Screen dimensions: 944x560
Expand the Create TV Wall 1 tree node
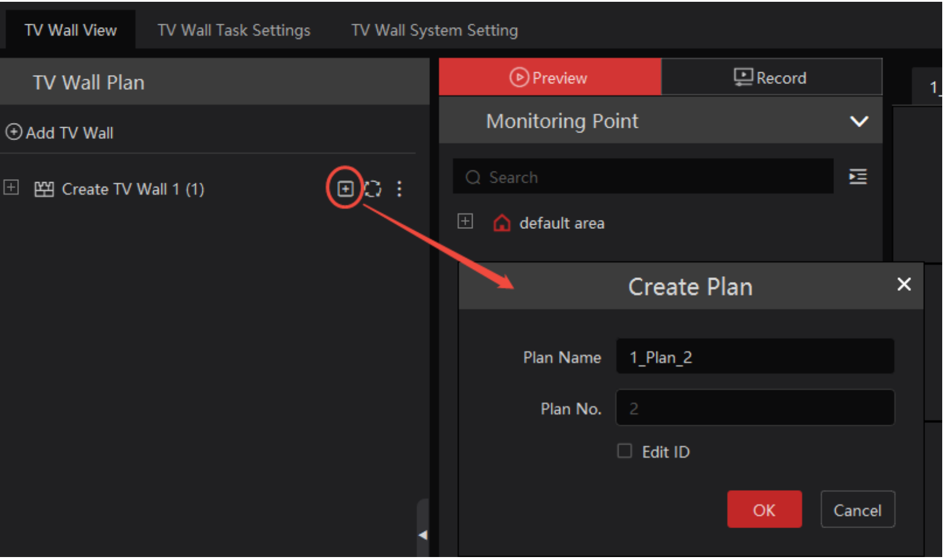coord(11,187)
